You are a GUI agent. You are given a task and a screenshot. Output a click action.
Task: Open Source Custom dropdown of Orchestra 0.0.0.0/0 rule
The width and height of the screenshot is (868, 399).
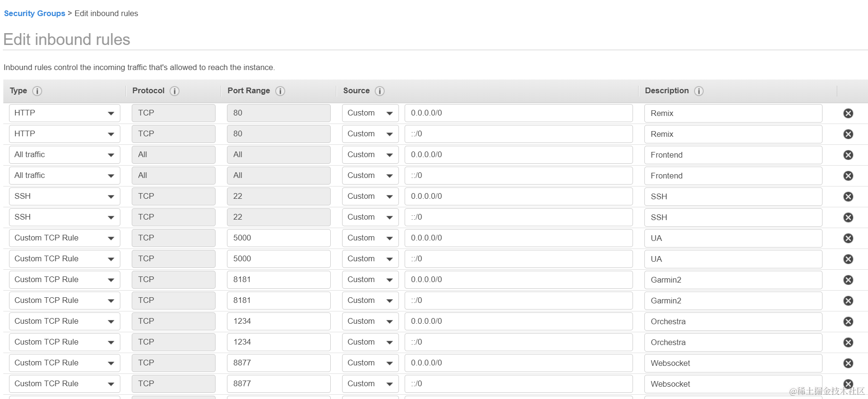pyautogui.click(x=370, y=321)
